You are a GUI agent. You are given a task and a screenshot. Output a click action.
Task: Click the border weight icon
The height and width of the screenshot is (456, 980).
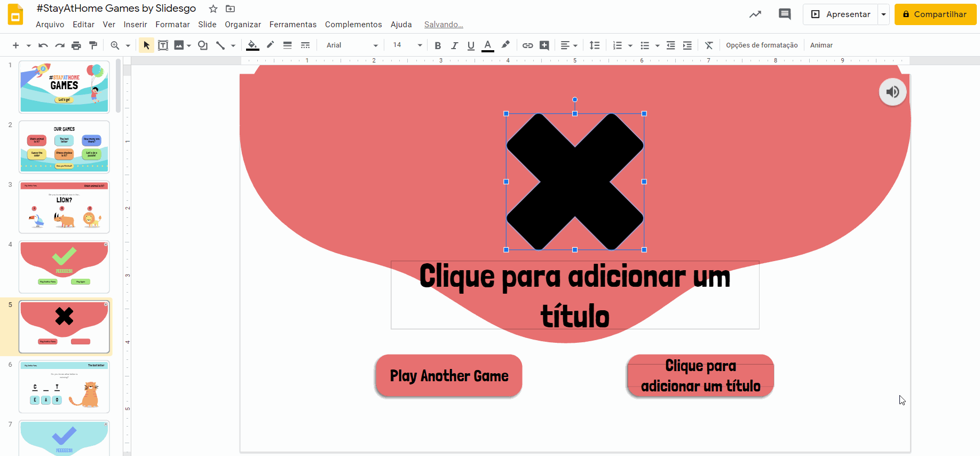[x=288, y=45]
